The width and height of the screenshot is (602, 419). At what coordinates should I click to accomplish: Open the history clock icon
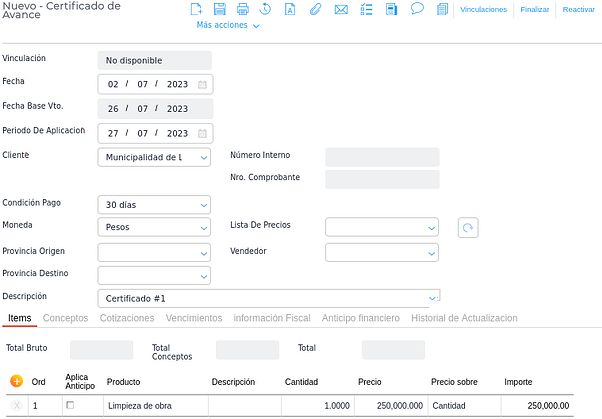[x=267, y=10]
